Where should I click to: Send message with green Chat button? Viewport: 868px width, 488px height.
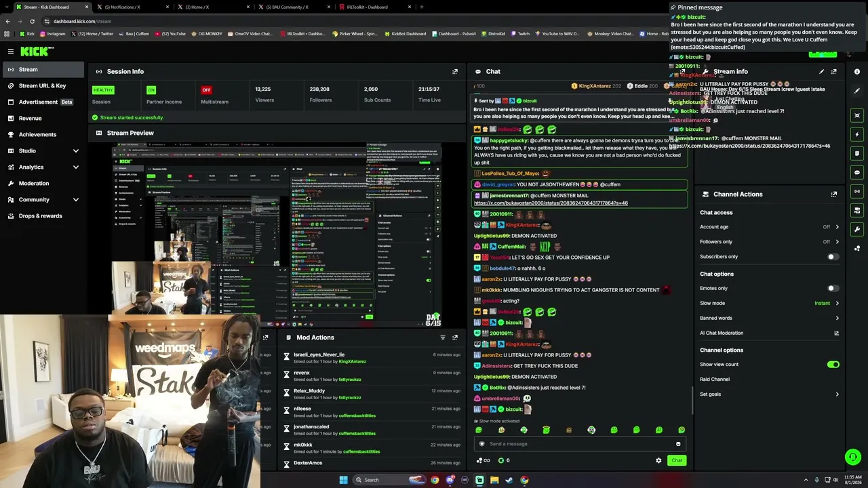(677, 461)
